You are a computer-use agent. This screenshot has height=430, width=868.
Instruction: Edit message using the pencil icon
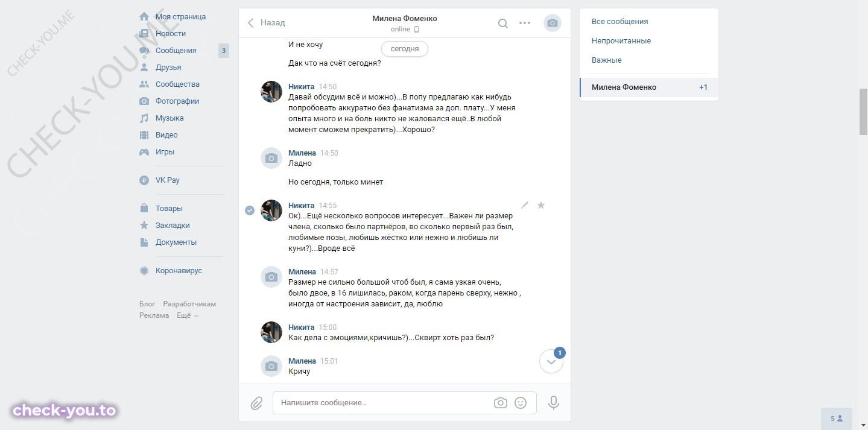click(525, 205)
